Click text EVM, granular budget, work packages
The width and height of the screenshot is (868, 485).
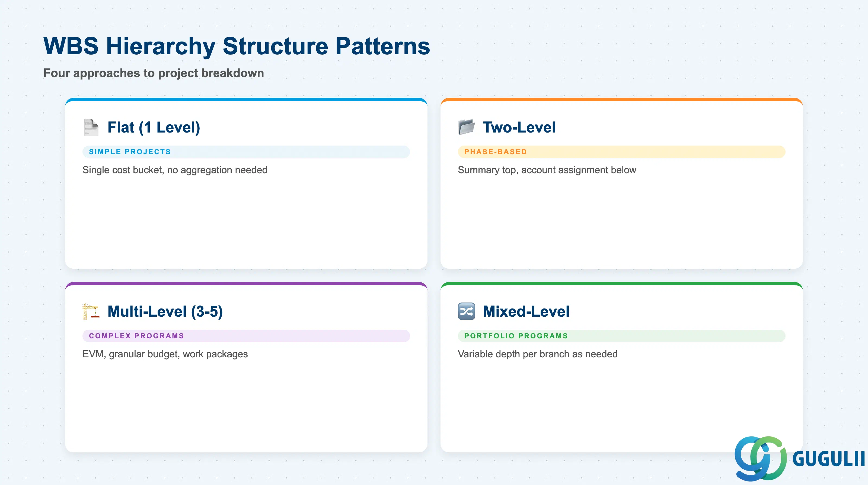point(165,354)
